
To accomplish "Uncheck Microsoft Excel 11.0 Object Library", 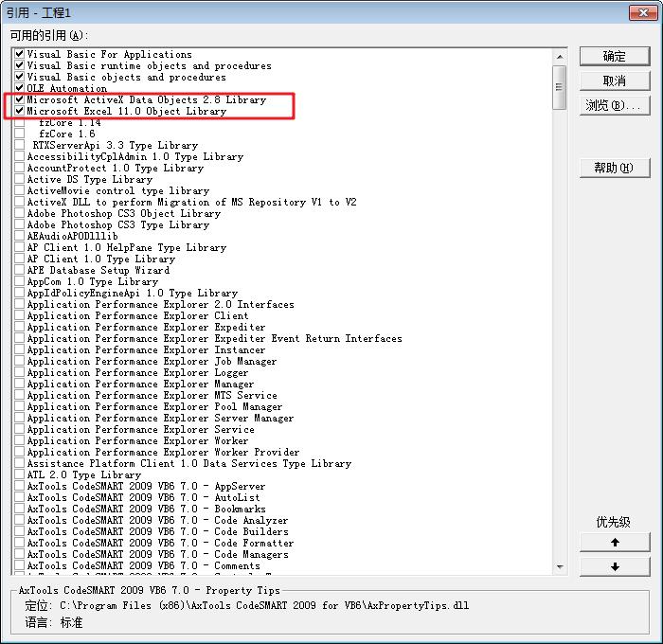I will 20,111.
